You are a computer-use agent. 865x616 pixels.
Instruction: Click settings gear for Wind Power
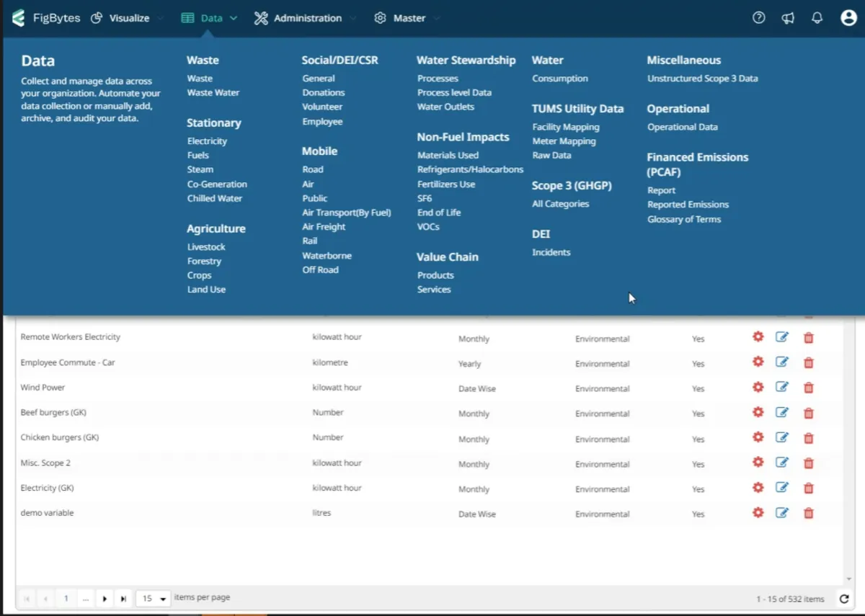(758, 387)
